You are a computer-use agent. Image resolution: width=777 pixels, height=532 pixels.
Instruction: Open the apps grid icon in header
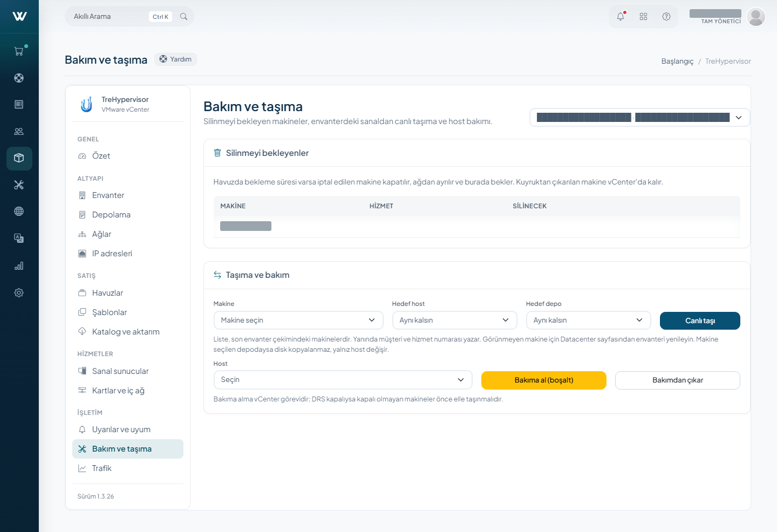point(643,17)
